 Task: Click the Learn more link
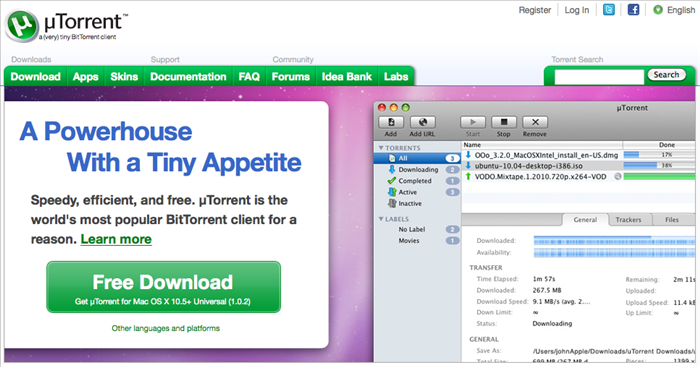[116, 239]
